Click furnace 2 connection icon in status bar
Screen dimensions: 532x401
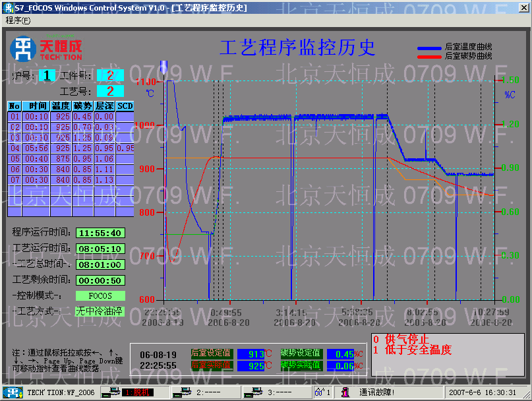click(181, 392)
